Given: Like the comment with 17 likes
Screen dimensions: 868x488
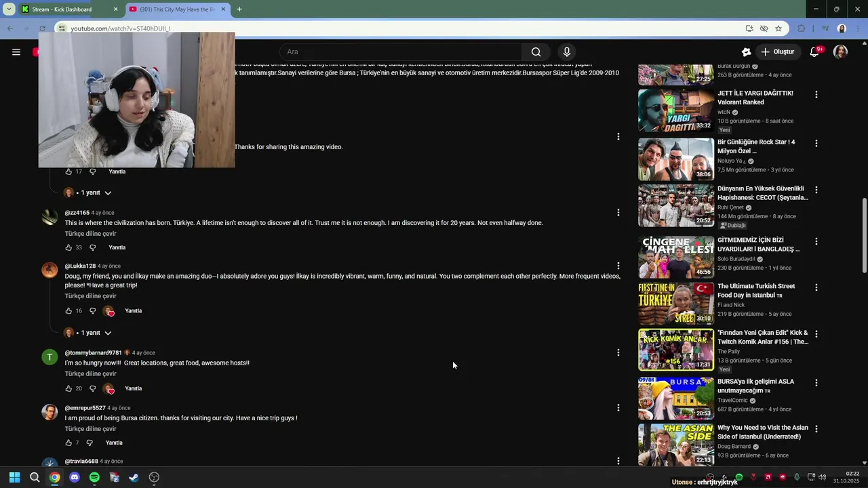Looking at the screenshot, I should click(x=68, y=171).
